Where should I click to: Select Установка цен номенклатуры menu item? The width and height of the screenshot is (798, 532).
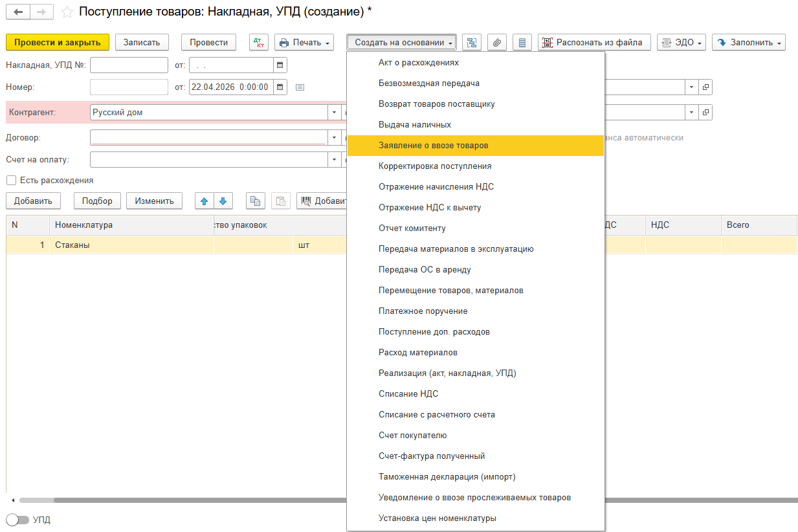[x=476, y=518]
